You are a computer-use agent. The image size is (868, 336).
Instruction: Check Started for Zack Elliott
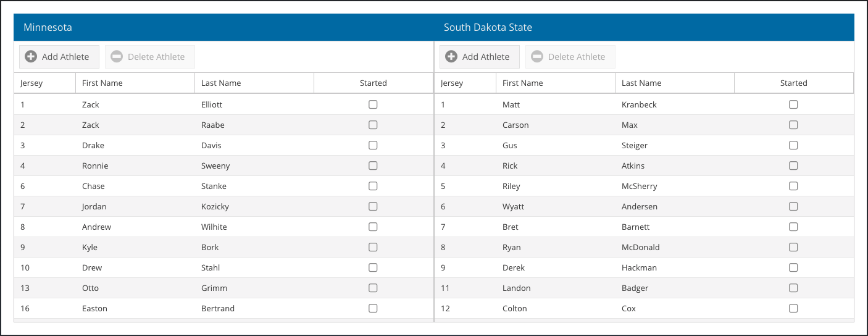coord(373,104)
